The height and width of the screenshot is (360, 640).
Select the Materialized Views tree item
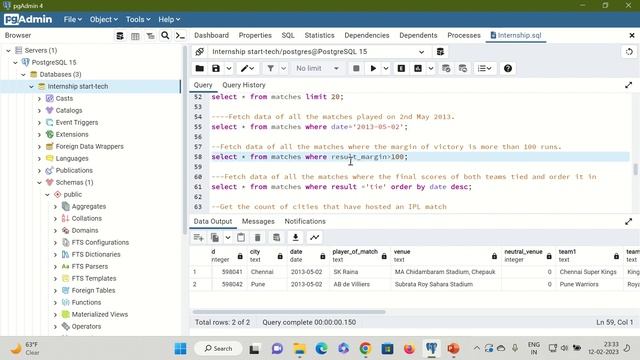click(x=100, y=314)
